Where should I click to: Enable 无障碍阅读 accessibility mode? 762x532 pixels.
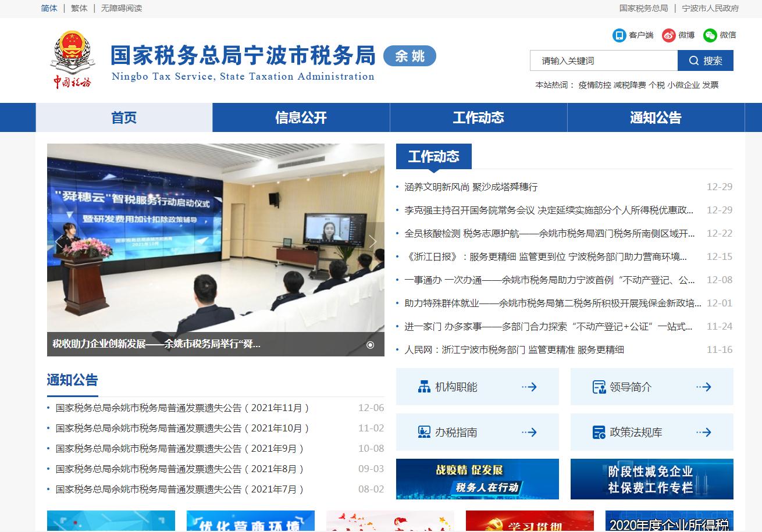[x=122, y=8]
